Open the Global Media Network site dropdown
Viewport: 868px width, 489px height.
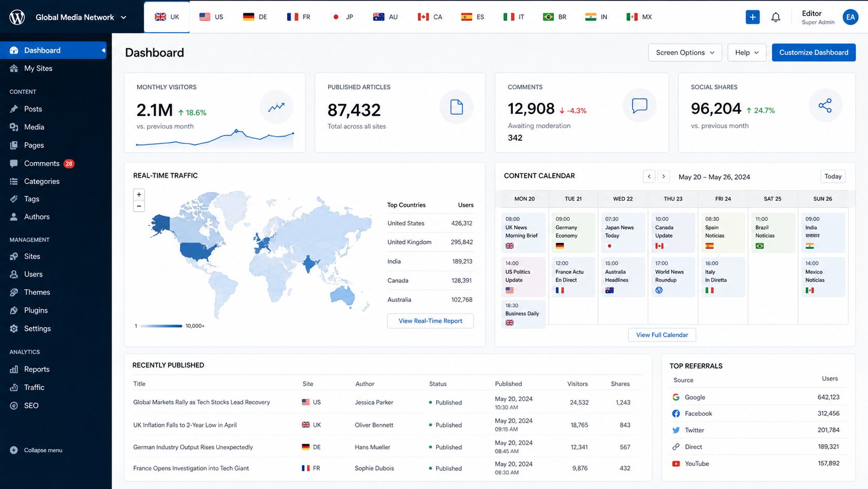(x=81, y=17)
